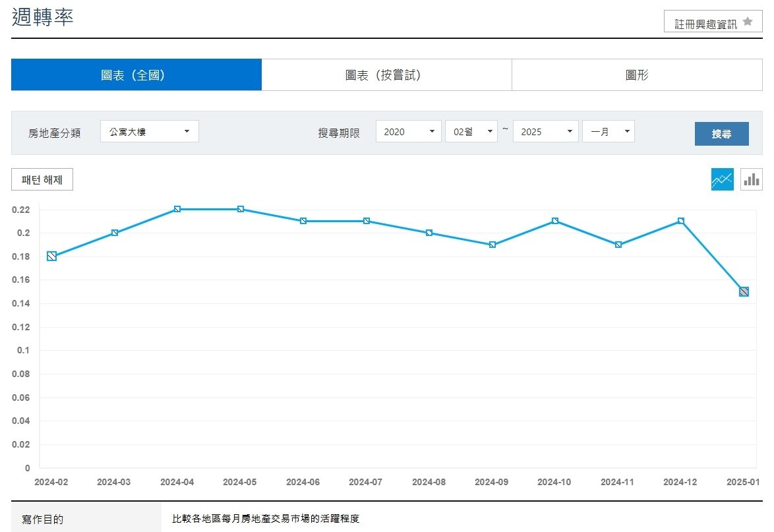
Task: Click the 2024-12 data point marker
Action: point(680,220)
